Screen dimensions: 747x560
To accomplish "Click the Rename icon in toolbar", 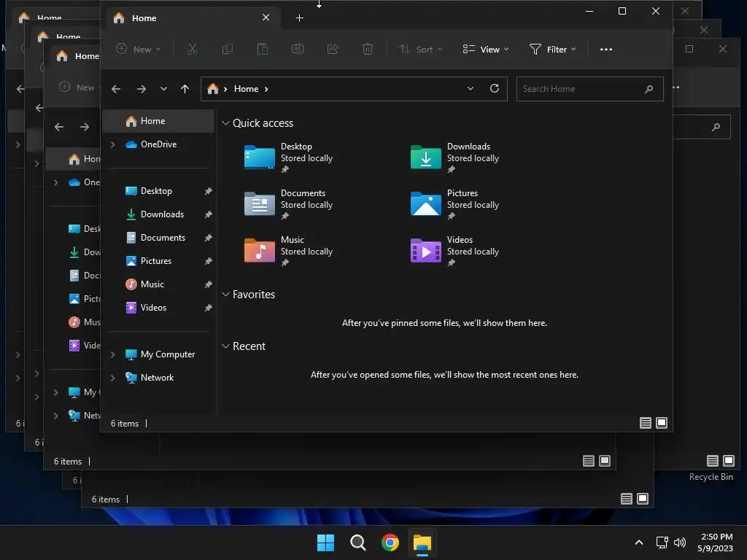I will [x=298, y=49].
